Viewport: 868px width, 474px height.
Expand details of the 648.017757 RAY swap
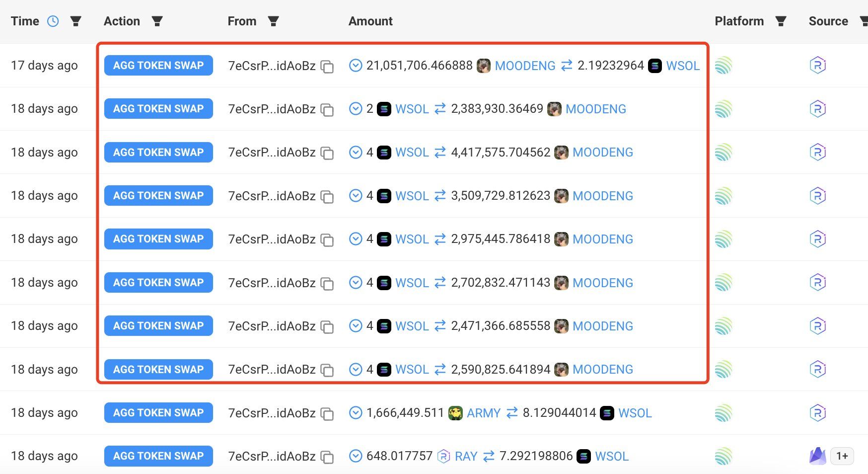point(355,456)
